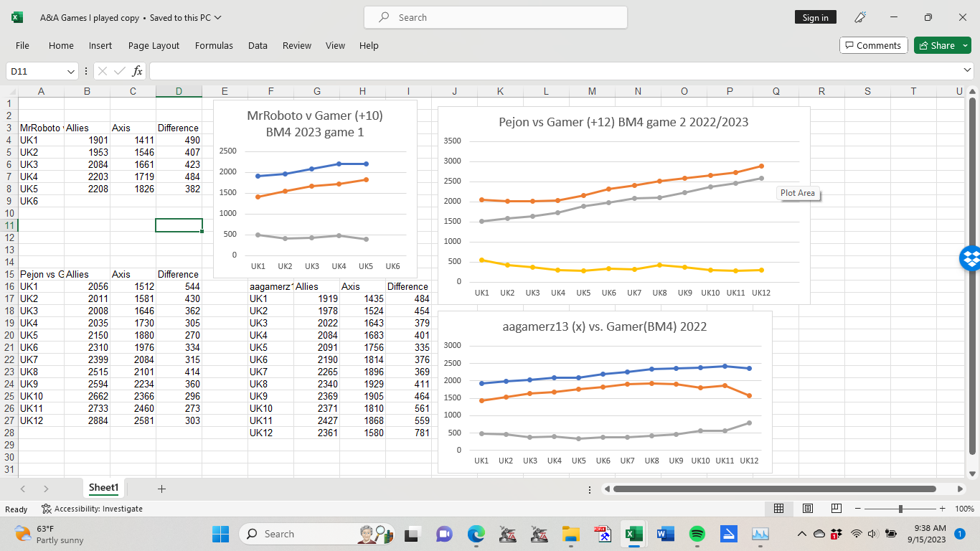Open the Comments pane

(873, 45)
